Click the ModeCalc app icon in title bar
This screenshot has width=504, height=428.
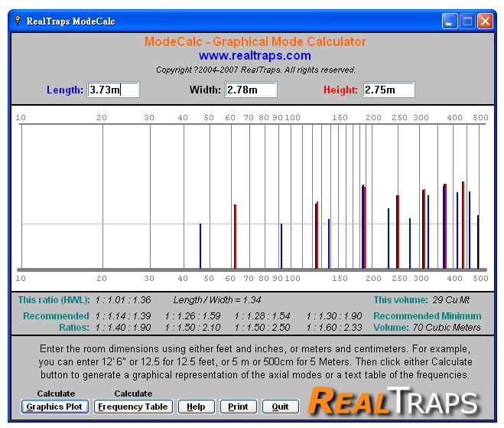[17, 21]
